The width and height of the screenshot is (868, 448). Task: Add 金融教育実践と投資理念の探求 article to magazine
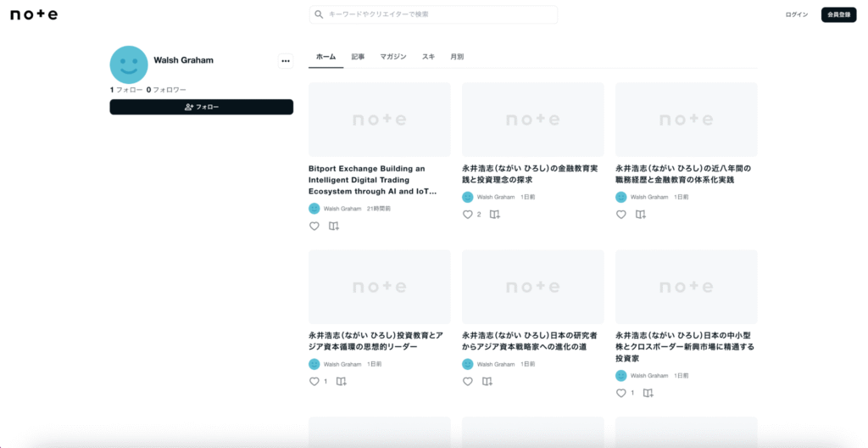tap(495, 215)
